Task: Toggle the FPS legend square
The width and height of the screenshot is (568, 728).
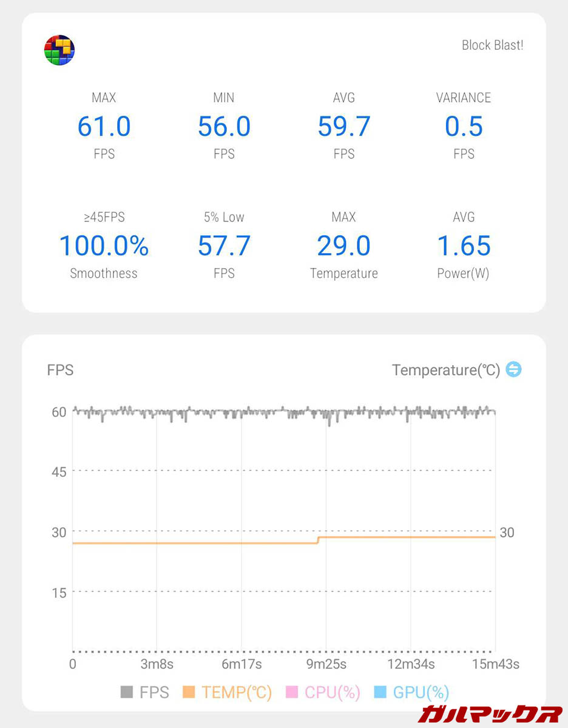Action: coord(127,692)
